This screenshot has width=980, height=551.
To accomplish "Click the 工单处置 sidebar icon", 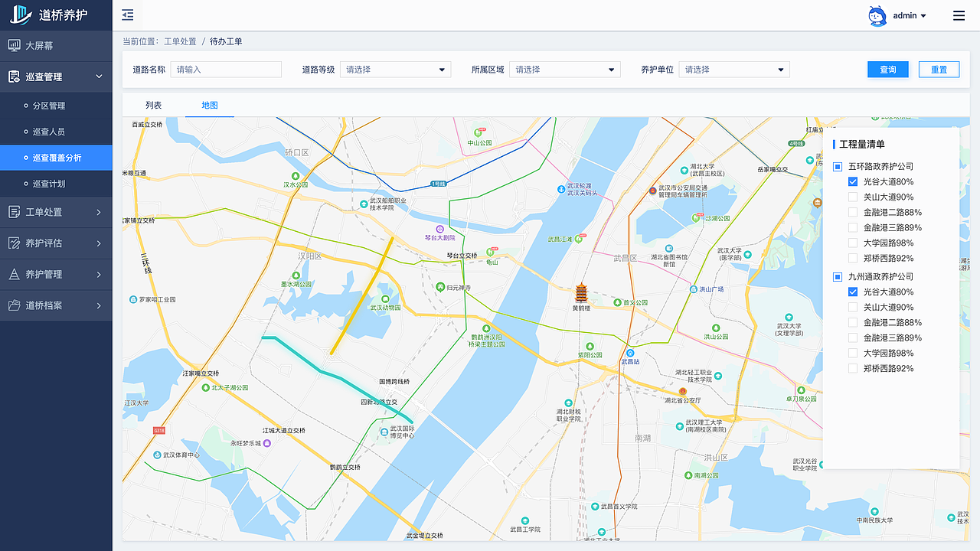I will coord(14,212).
